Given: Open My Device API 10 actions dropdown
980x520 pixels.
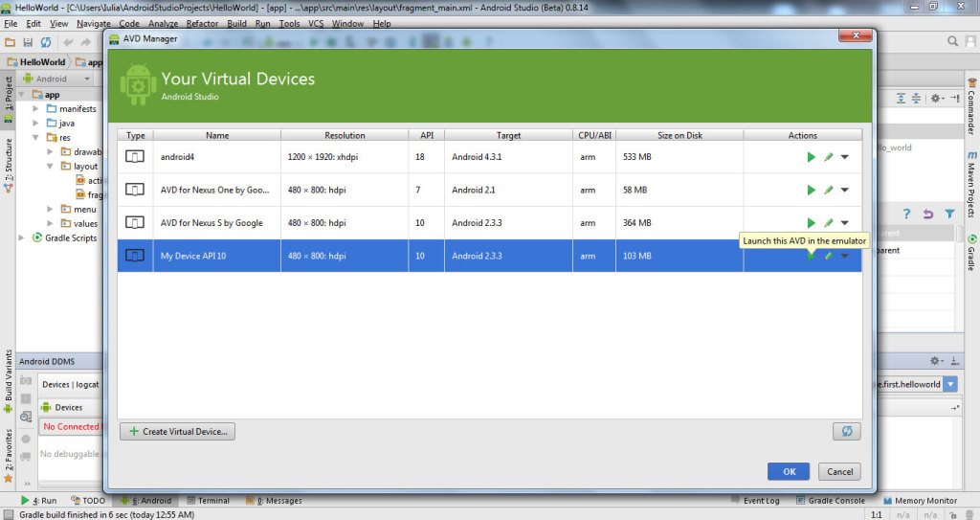Looking at the screenshot, I should click(x=844, y=256).
